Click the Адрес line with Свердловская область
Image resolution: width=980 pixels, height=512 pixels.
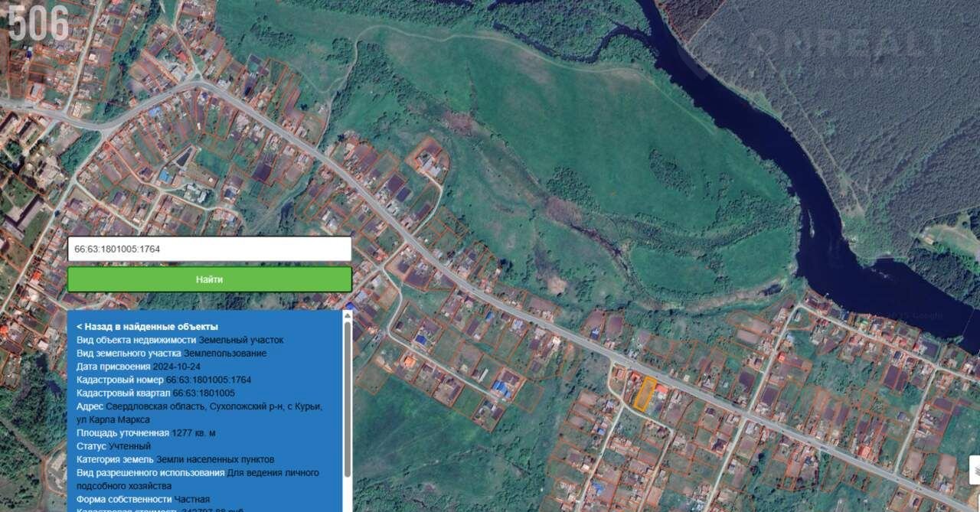click(199, 406)
